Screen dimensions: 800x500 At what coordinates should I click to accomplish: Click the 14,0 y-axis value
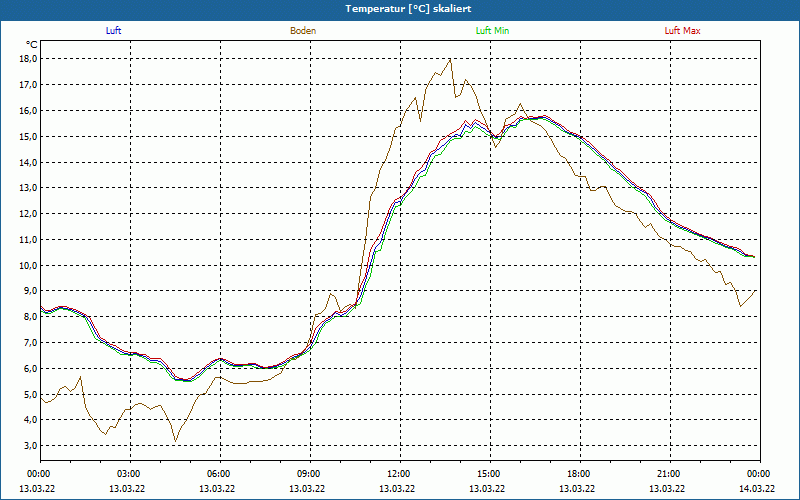coord(29,162)
